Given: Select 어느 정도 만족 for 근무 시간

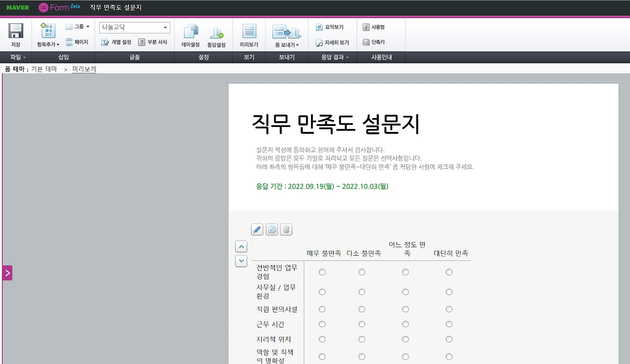Looking at the screenshot, I should [406, 324].
